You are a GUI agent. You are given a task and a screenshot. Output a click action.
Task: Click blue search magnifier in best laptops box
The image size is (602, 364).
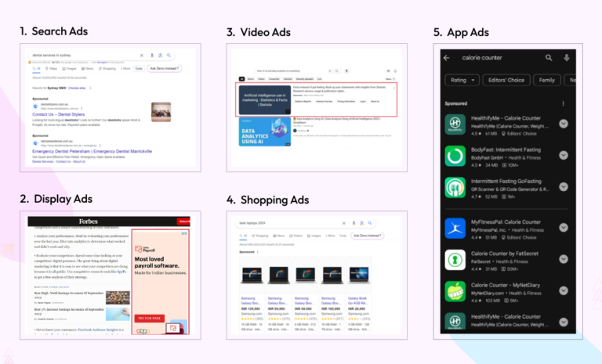[370, 223]
